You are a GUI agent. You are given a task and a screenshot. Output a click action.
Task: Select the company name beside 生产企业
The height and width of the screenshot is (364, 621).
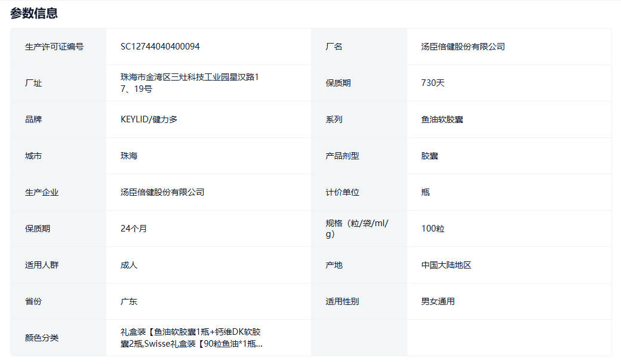click(x=162, y=192)
